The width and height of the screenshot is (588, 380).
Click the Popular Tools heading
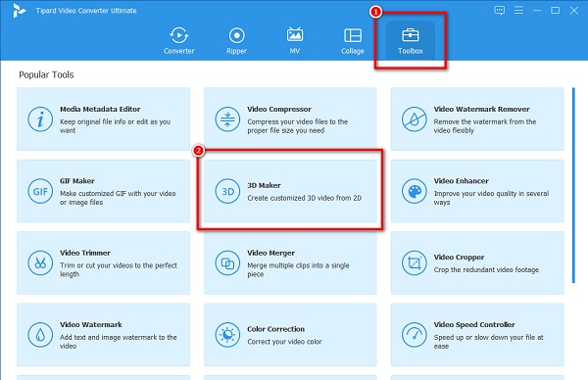[x=46, y=74]
